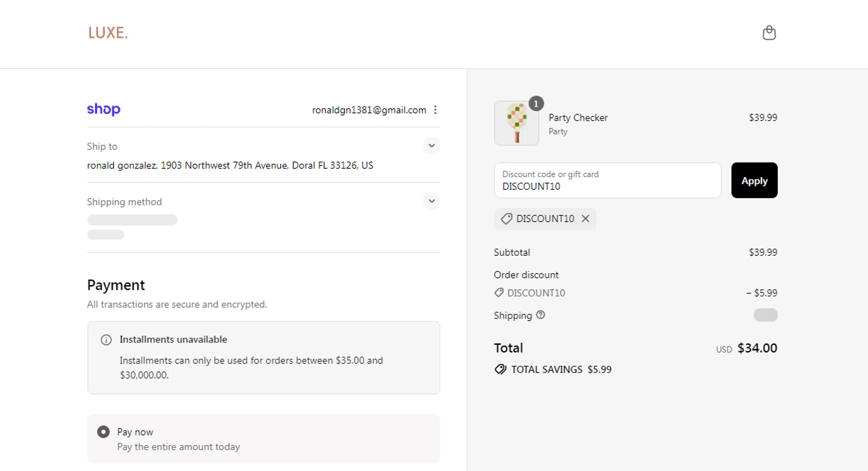Remove the DISCOUNT10 code tag
Screen dimensions: 868x471
coord(586,219)
